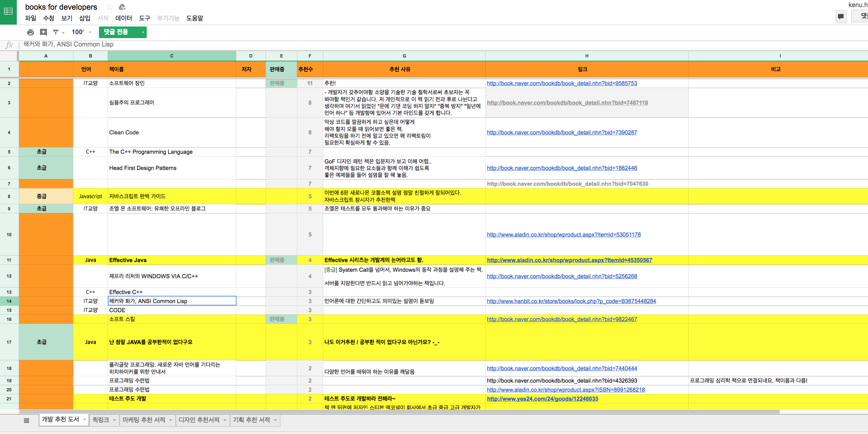Select the 추천 사유 header cell
This screenshot has width=868, height=434.
[404, 69]
